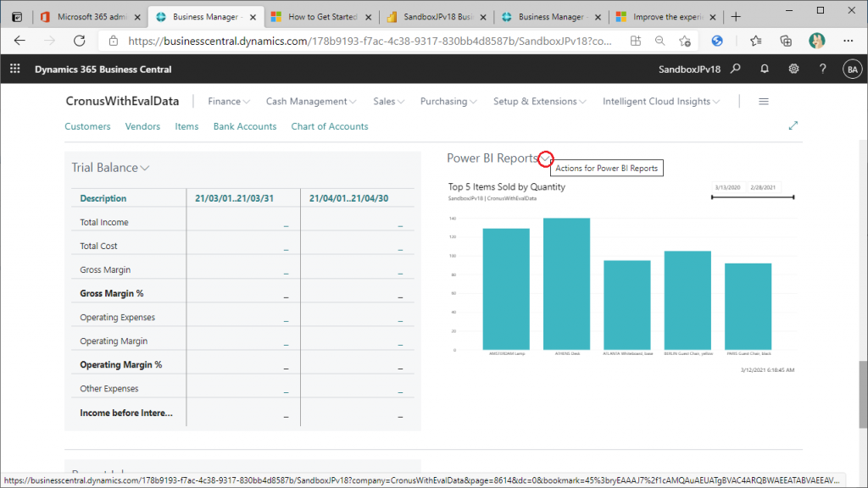Open the Customers link
Image resolution: width=868 pixels, height=488 pixels.
pos(87,126)
